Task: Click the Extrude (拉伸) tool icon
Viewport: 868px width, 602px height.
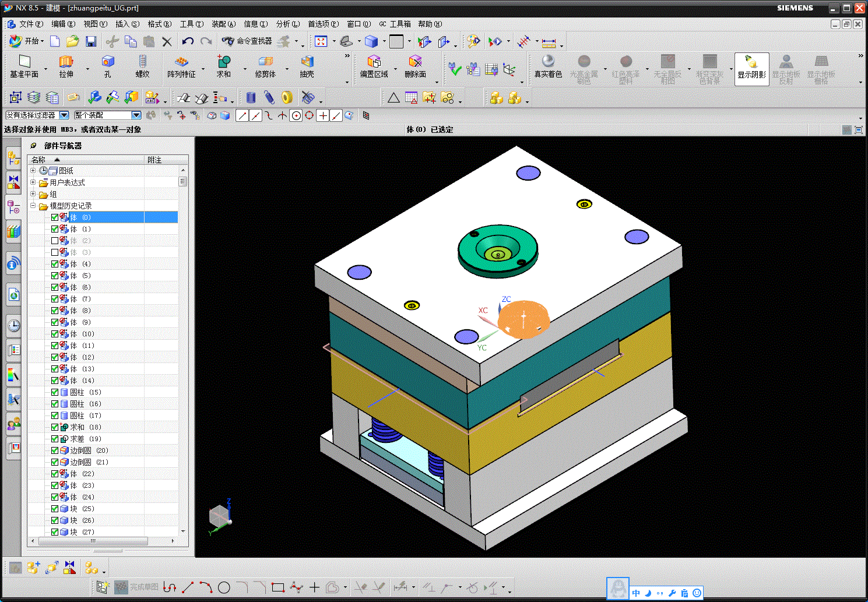Action: [x=66, y=62]
